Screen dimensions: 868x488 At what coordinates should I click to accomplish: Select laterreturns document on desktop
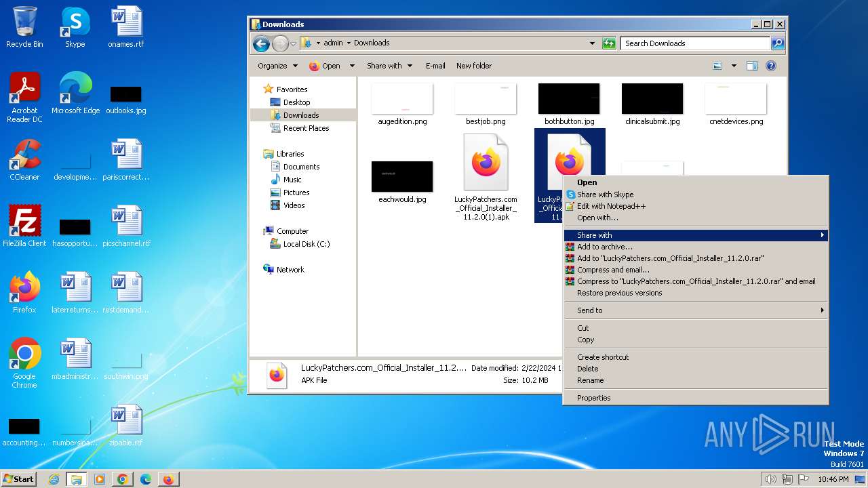(x=75, y=293)
